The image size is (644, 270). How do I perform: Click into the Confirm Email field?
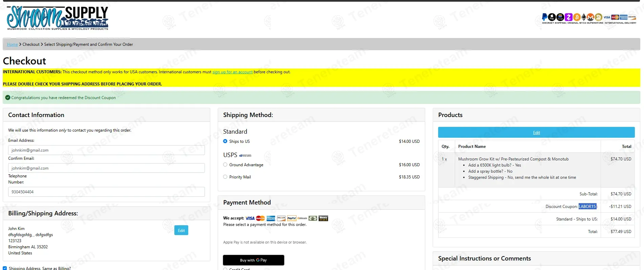(x=106, y=168)
